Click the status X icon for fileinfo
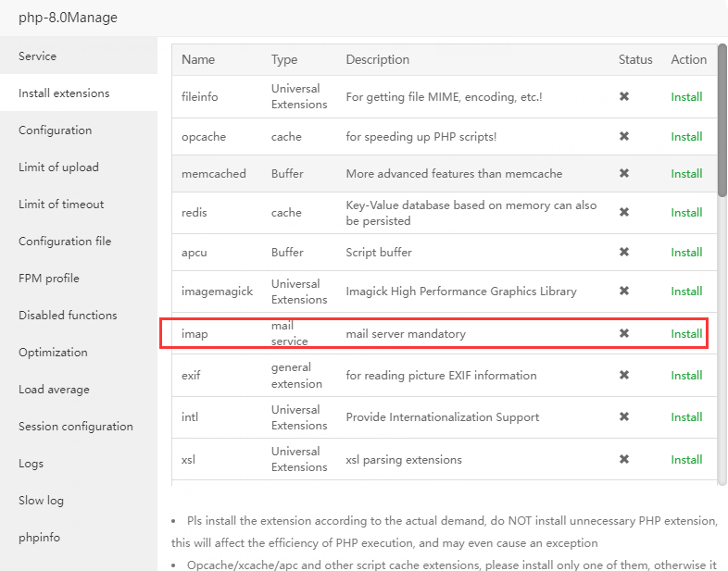 coord(624,96)
